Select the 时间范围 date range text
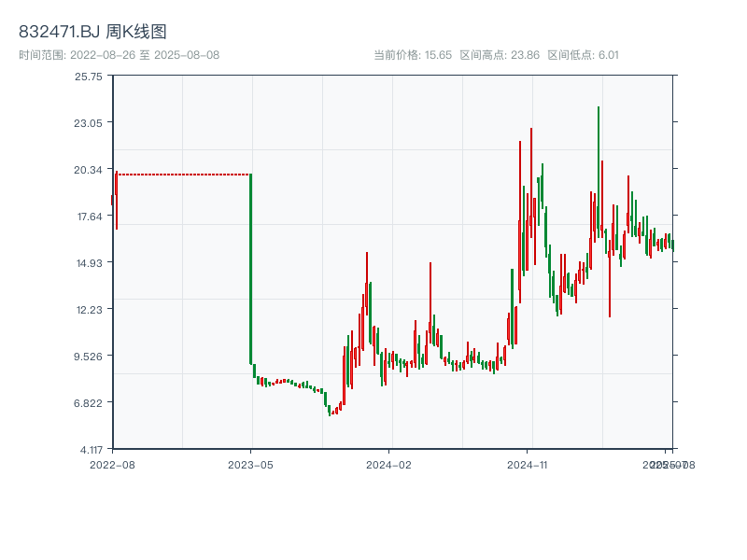This screenshot has width=747, height=560. pos(120,55)
